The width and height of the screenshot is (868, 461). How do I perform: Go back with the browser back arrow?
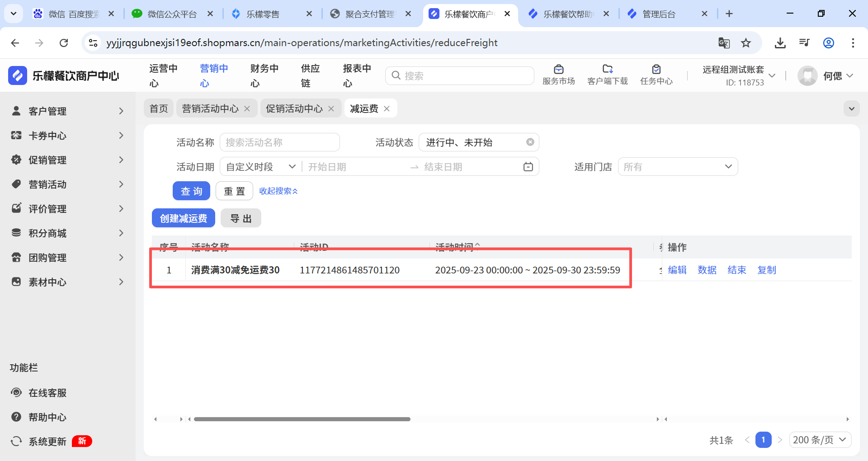coord(15,43)
